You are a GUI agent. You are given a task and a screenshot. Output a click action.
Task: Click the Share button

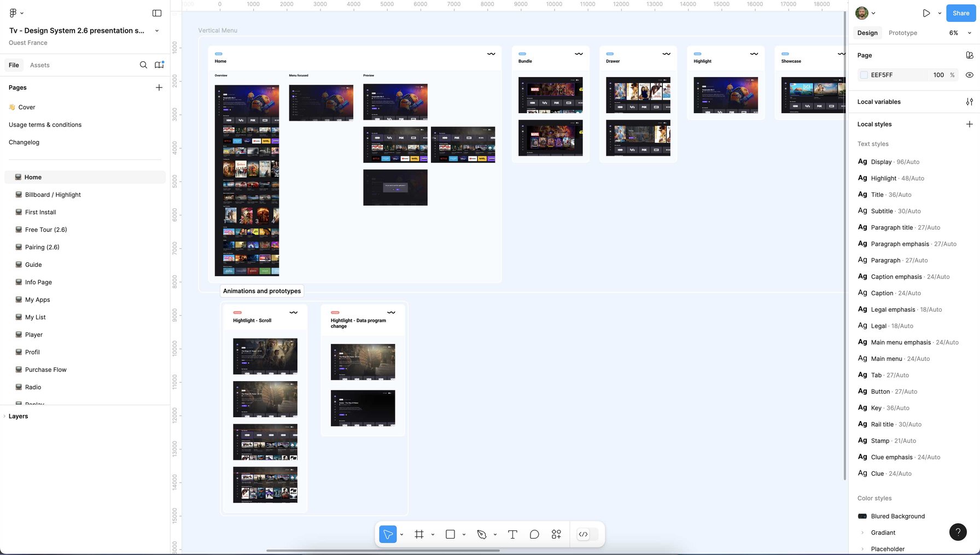point(960,13)
